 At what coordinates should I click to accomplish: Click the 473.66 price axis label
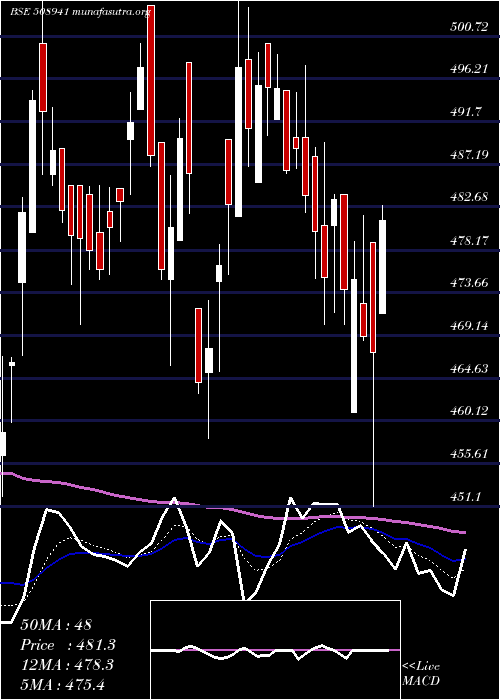click(469, 283)
